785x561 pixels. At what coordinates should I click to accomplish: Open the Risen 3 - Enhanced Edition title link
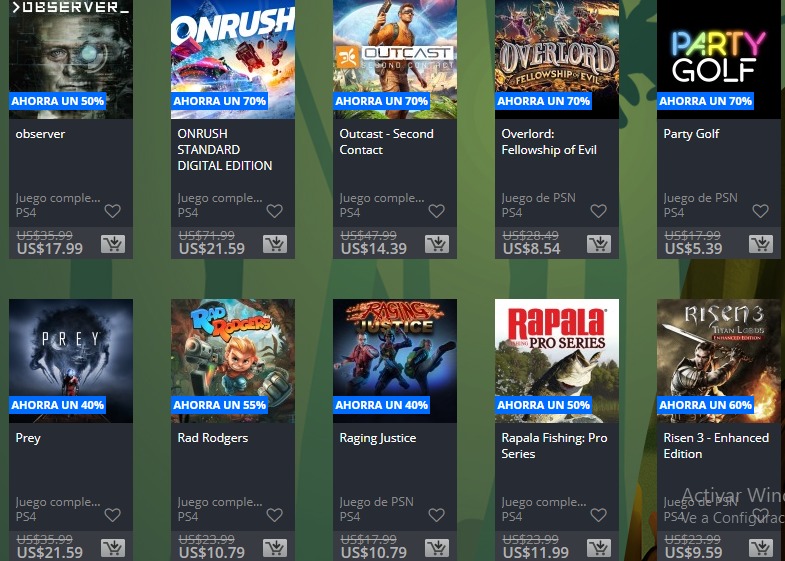(x=716, y=445)
